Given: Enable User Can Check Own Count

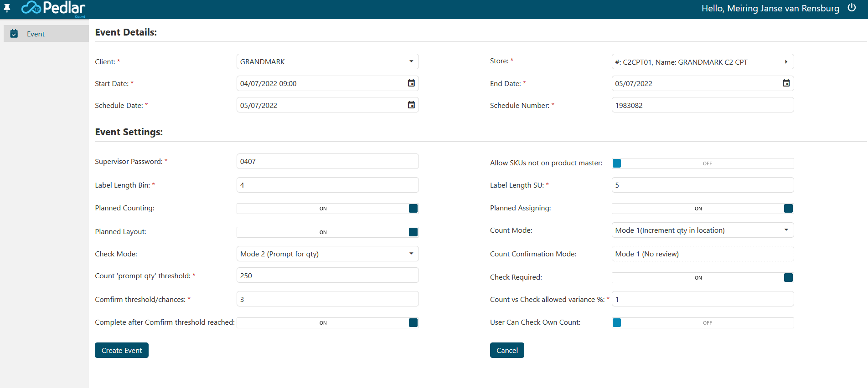Looking at the screenshot, I should tap(617, 323).
